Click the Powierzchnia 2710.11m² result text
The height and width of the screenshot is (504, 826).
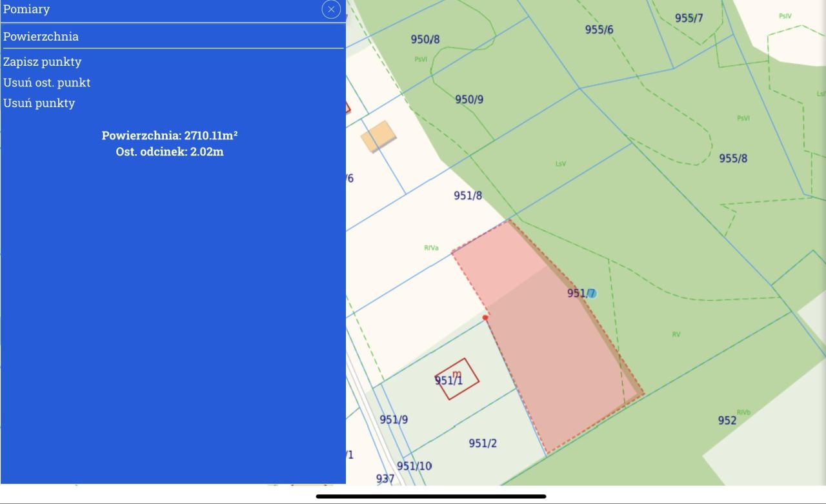pos(169,136)
